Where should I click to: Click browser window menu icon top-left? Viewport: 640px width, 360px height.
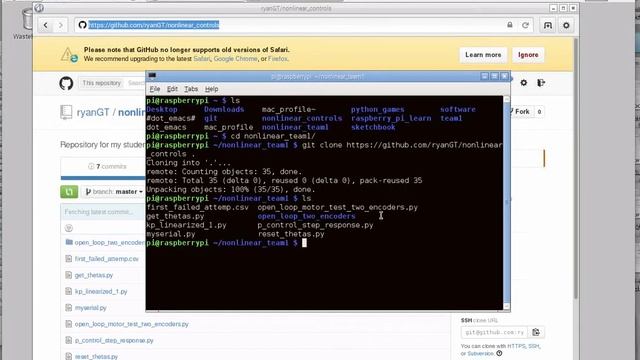click(x=39, y=8)
